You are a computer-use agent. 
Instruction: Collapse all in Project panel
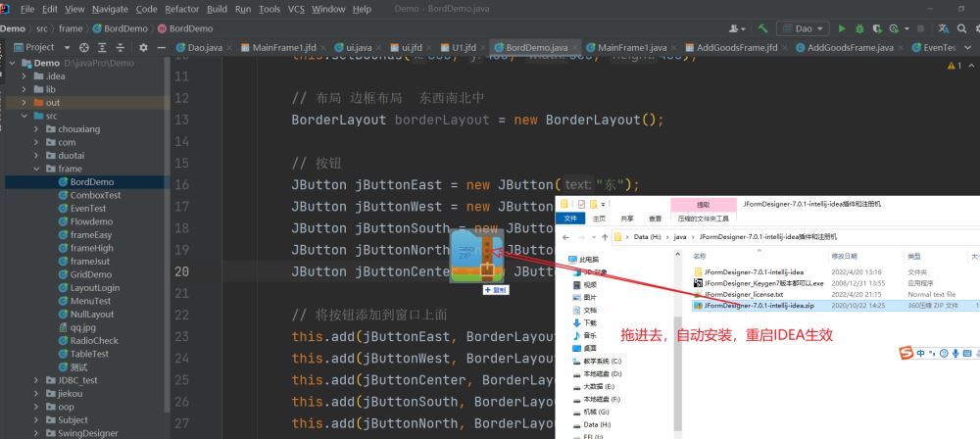[x=120, y=47]
